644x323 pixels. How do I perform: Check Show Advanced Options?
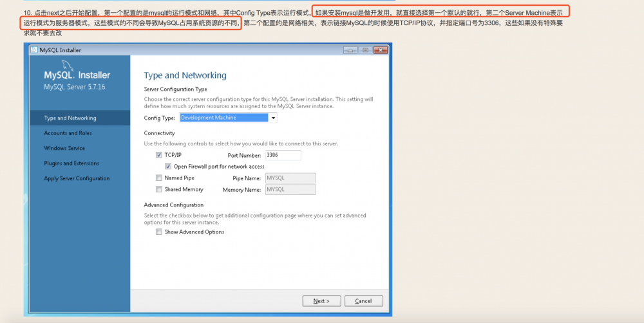click(159, 232)
